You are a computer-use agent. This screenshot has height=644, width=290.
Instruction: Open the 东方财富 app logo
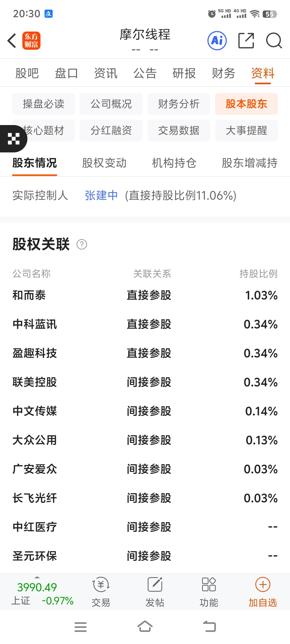click(31, 41)
